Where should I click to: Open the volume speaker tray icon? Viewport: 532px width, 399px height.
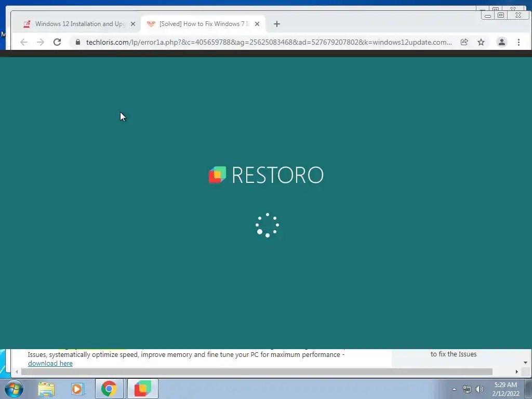tap(480, 389)
